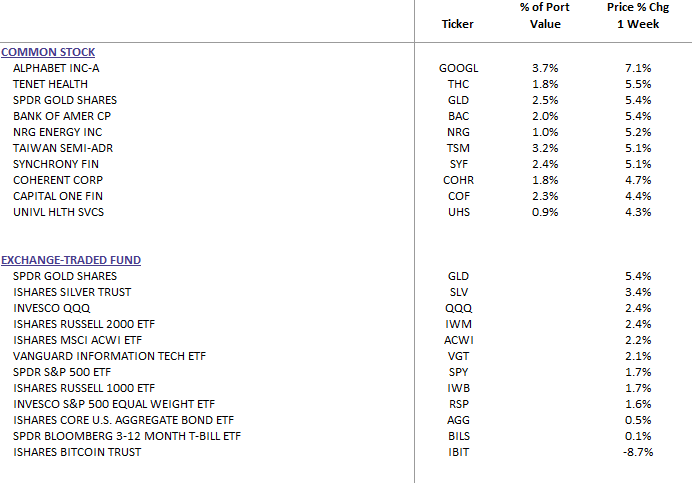692x483 pixels.
Task: Click the NRG ticker symbol
Action: (458, 132)
